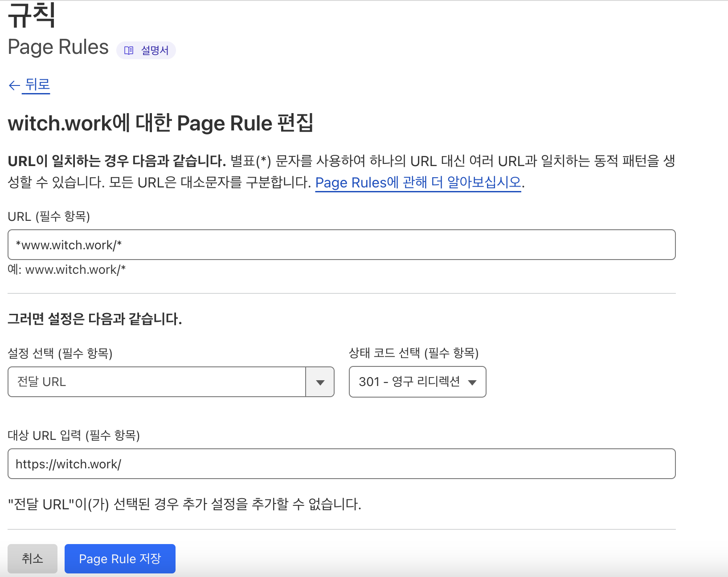Click the witch.work Page Rule 편집 heading
Viewport: 728px width, 577px height.
click(x=161, y=123)
